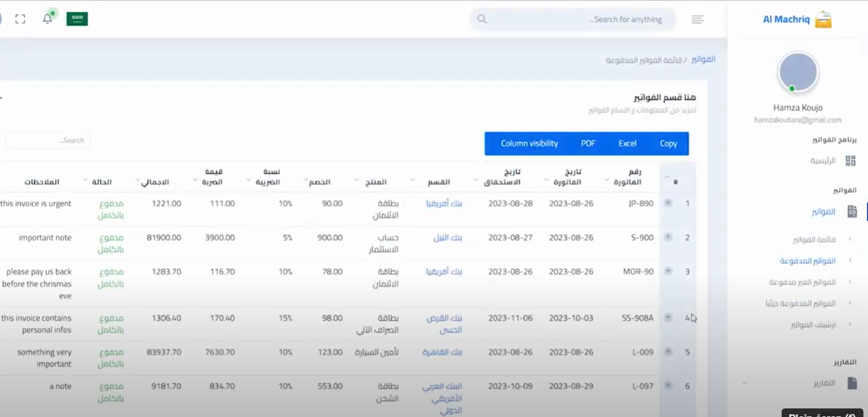Sort by القسم column header
Image resolution: width=868 pixels, height=417 pixels.
click(439, 182)
